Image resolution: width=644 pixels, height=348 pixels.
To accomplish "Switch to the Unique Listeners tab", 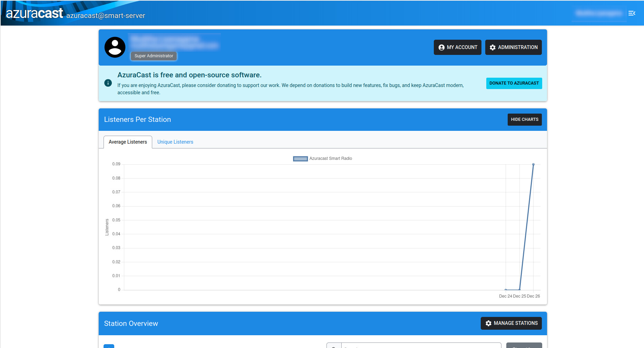I will pyautogui.click(x=175, y=142).
